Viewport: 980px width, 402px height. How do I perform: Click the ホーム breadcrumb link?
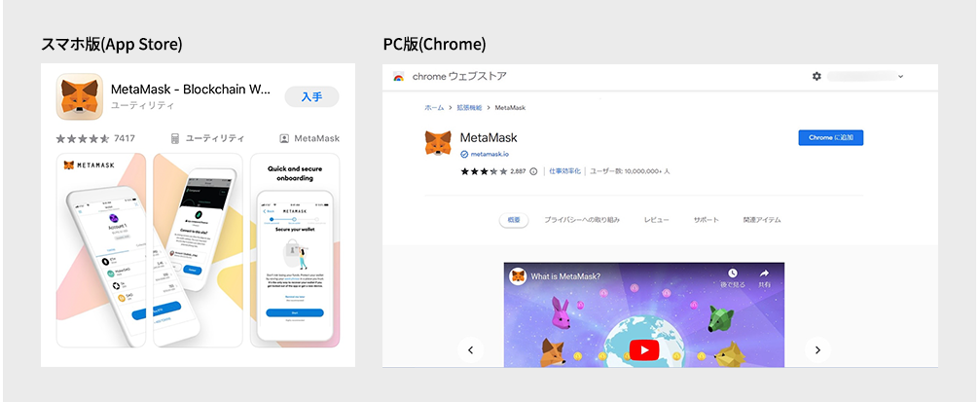point(434,107)
